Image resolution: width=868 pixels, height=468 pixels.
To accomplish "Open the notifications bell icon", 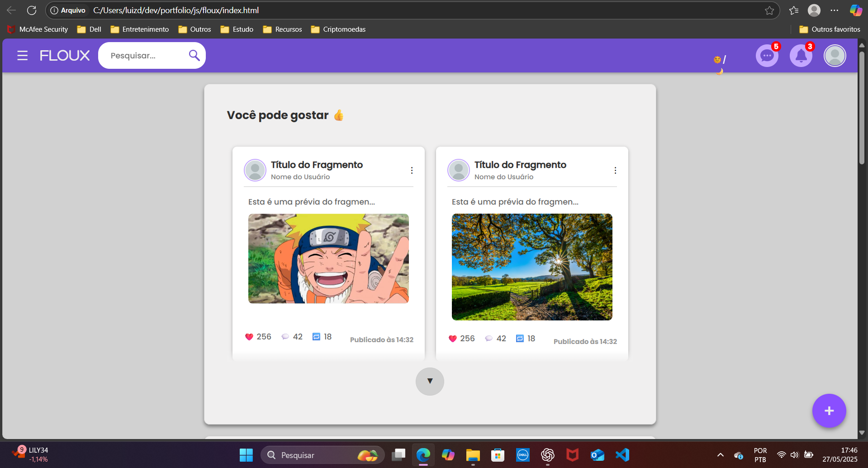I will [x=801, y=56].
